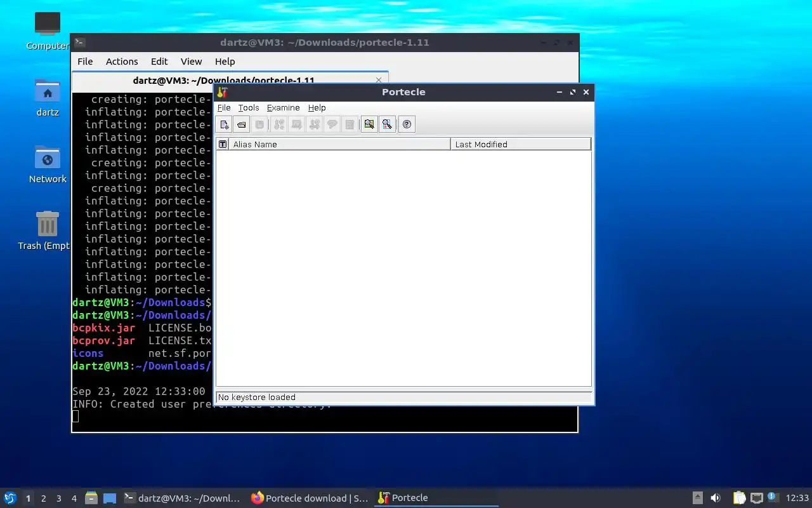
Task: Open the terminal's File menu
Action: [x=85, y=61]
